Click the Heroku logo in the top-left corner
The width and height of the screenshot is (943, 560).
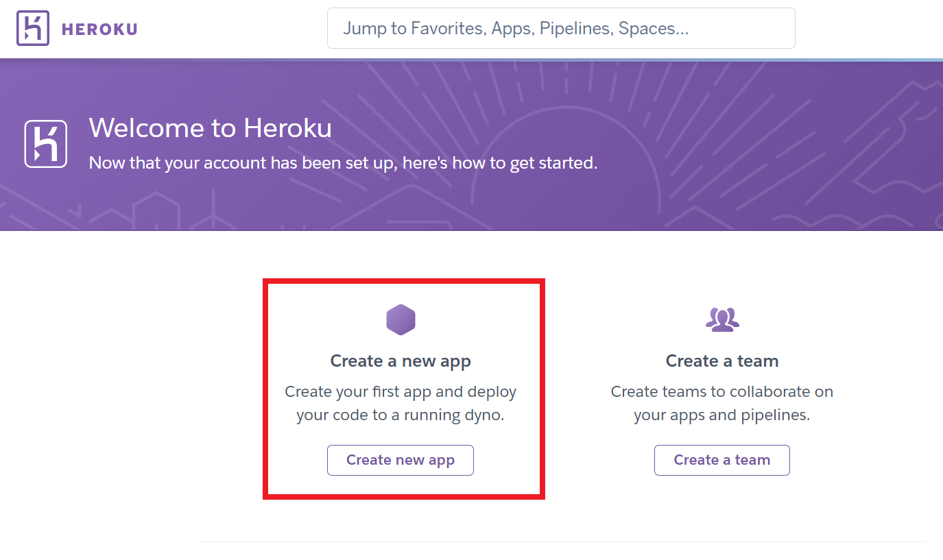33,28
